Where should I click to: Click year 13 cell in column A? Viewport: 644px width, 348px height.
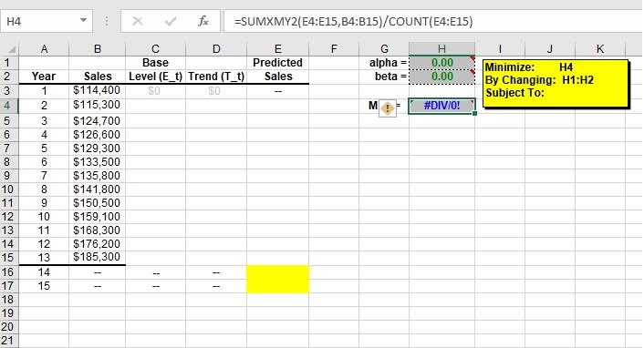(x=44, y=257)
